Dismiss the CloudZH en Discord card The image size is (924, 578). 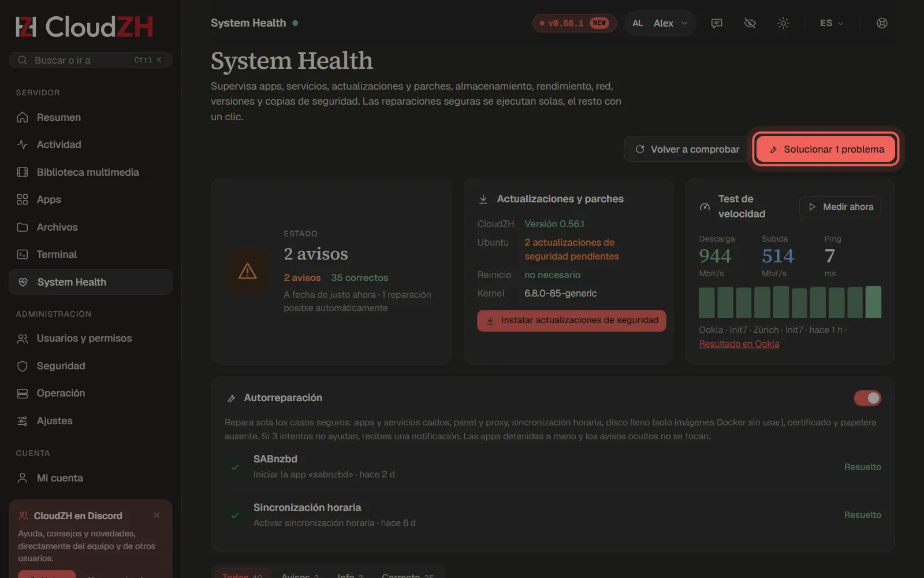tap(157, 515)
